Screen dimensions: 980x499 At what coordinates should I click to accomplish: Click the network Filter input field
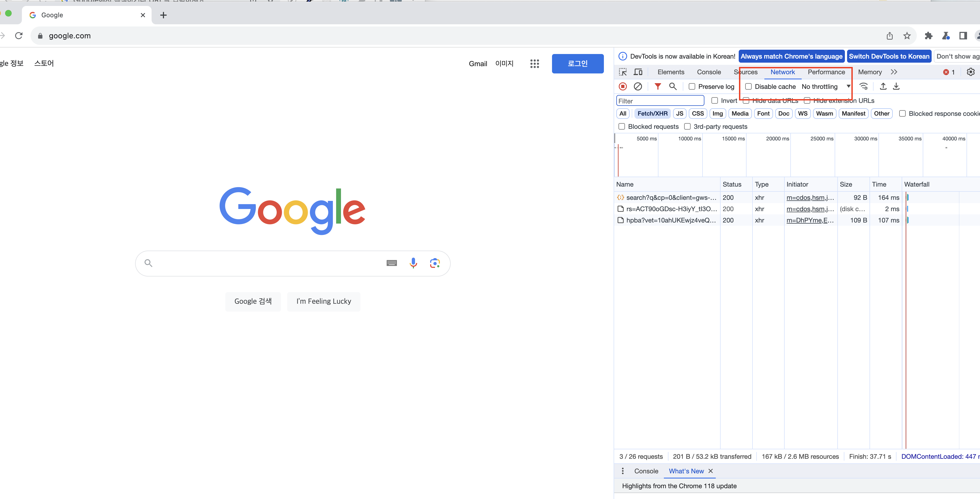coord(660,101)
